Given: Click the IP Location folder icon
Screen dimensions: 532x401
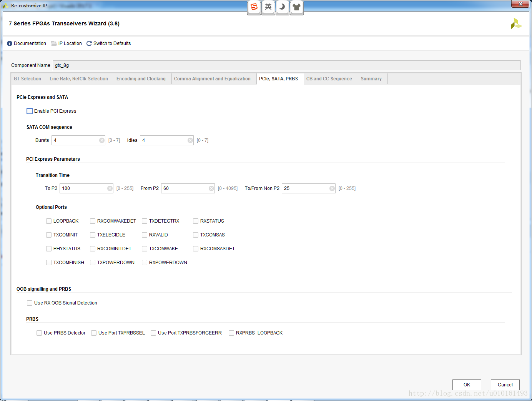Looking at the screenshot, I should [x=54, y=43].
